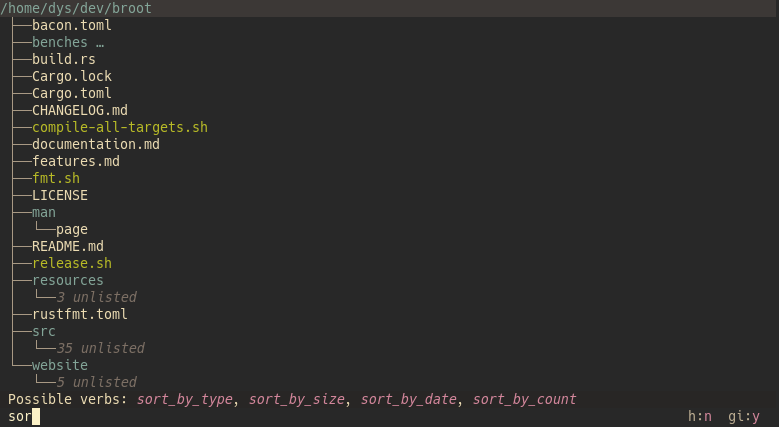Select release.sh script entry
Screen dimensions: 779x427
point(72,263)
